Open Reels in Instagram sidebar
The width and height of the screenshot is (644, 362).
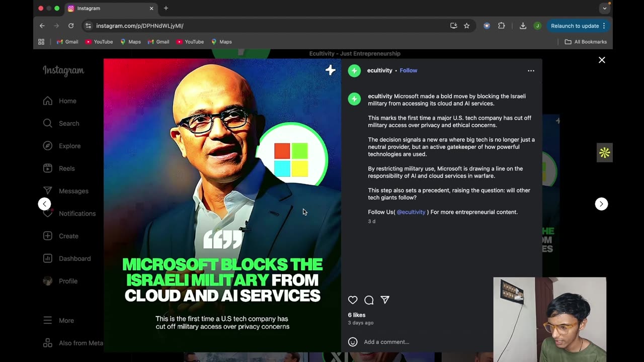click(59, 168)
